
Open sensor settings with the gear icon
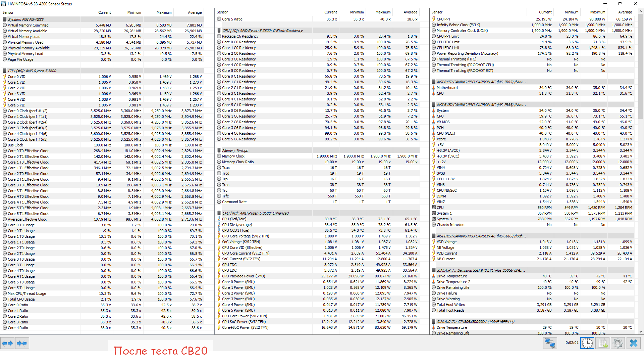point(618,343)
